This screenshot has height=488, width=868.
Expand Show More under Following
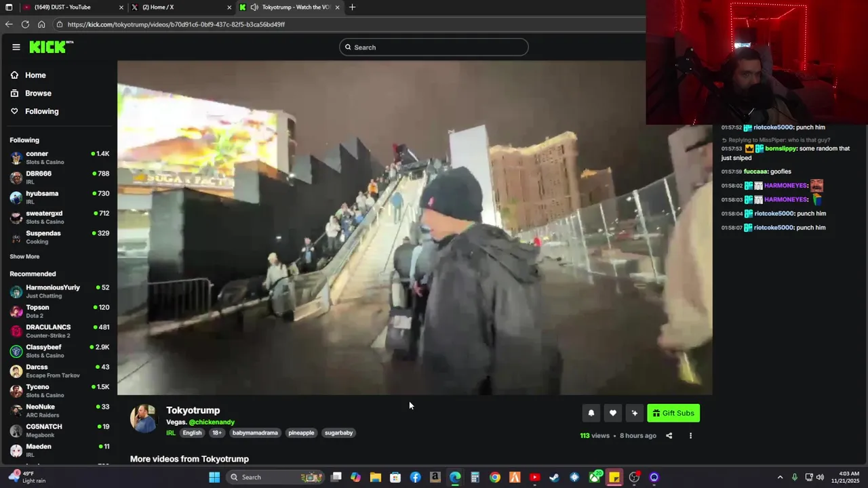(x=24, y=257)
